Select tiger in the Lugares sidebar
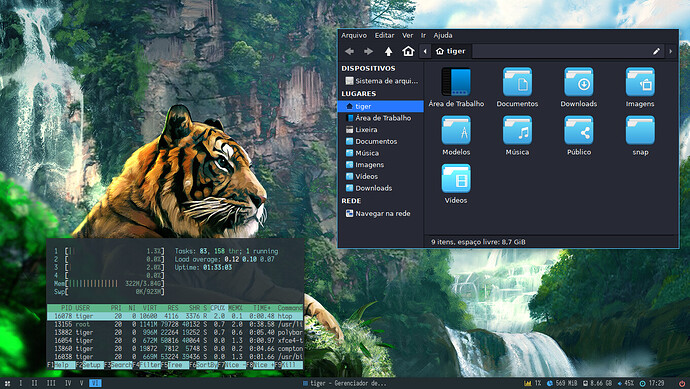The height and width of the screenshot is (389, 690). (x=381, y=106)
